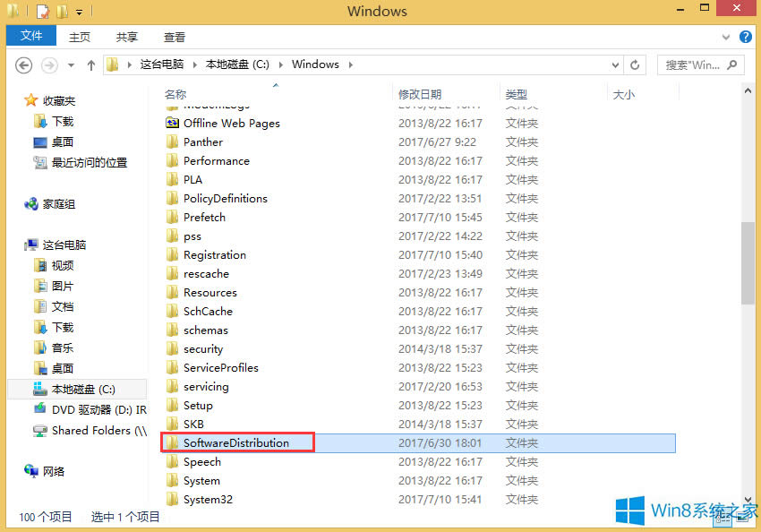Screen dimensions: 761x532
Task: Open Help via the question mark icon
Action: (746, 37)
